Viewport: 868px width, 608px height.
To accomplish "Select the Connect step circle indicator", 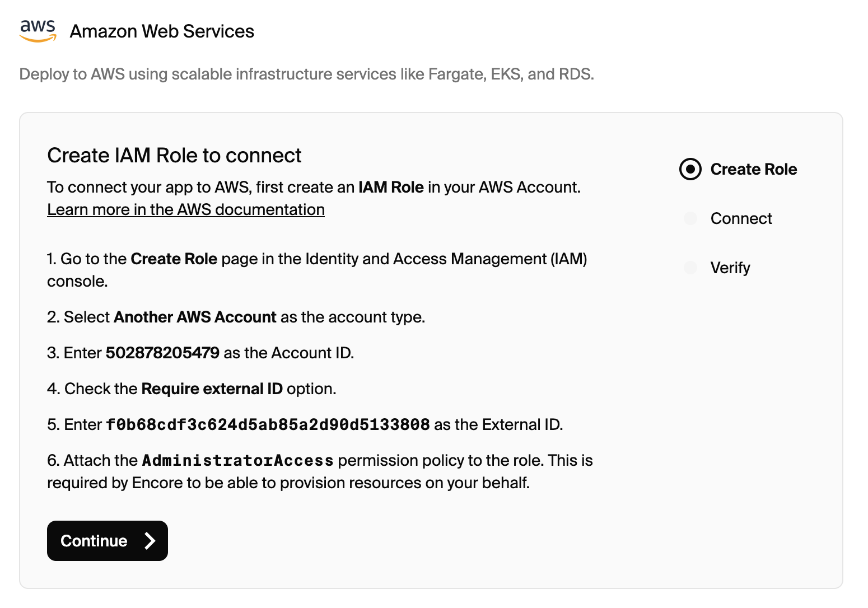I will pos(690,218).
